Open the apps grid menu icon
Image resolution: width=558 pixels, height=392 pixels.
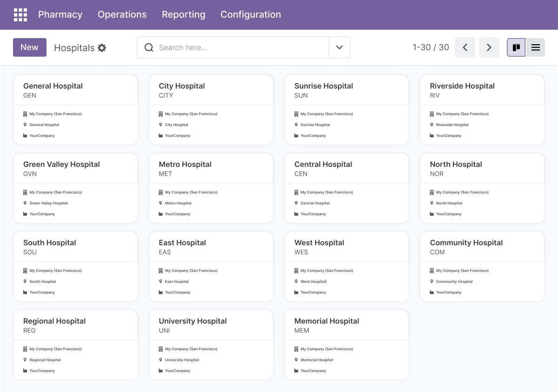tap(20, 15)
